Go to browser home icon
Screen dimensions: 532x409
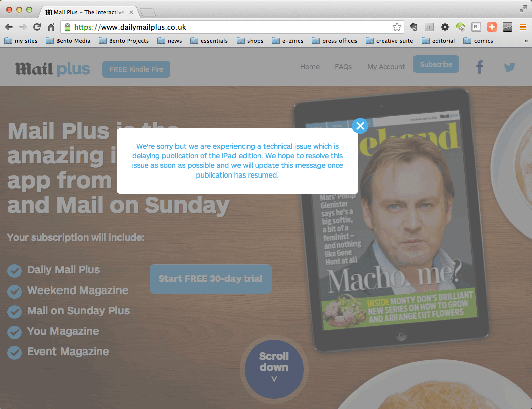click(x=51, y=27)
